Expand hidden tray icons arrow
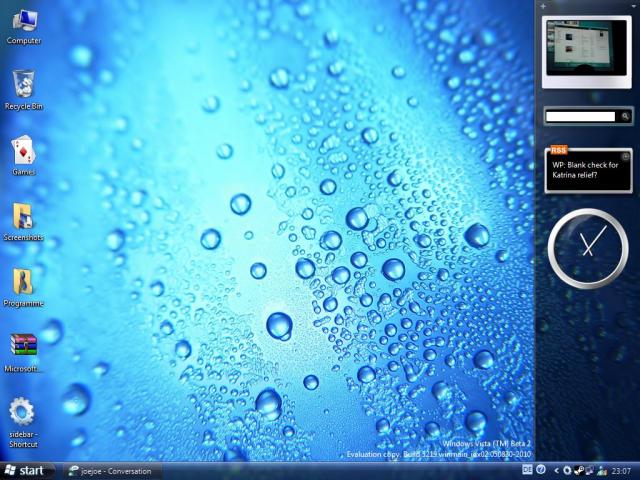This screenshot has width=640, height=480. [557, 470]
